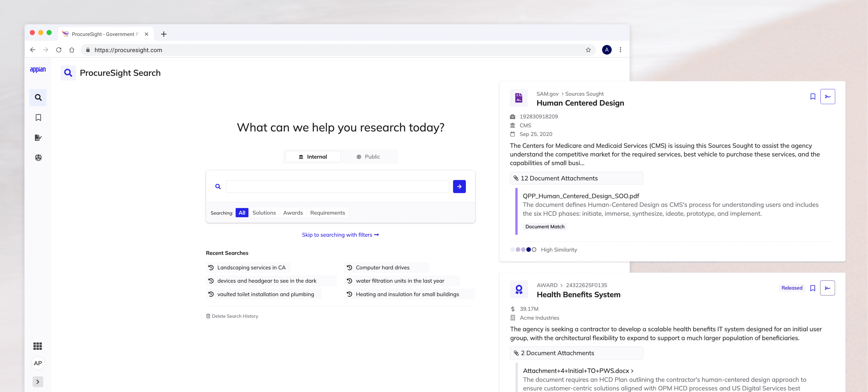Click into the main search text field
868x392 pixels.
click(x=337, y=186)
